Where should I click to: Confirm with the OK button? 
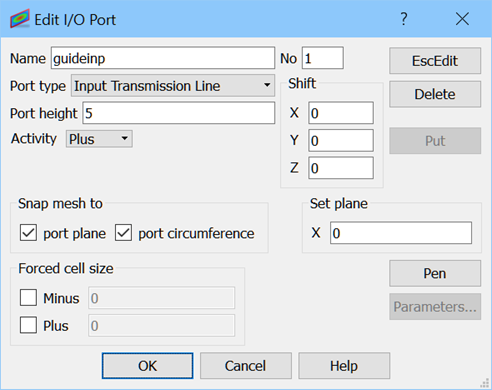point(147,366)
